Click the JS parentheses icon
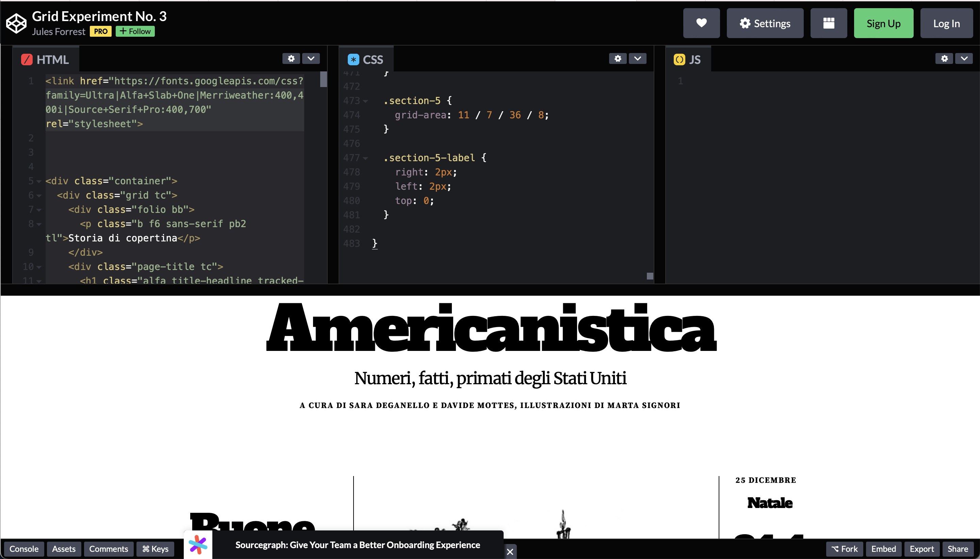Viewport: 980px width, 559px height. coord(679,60)
